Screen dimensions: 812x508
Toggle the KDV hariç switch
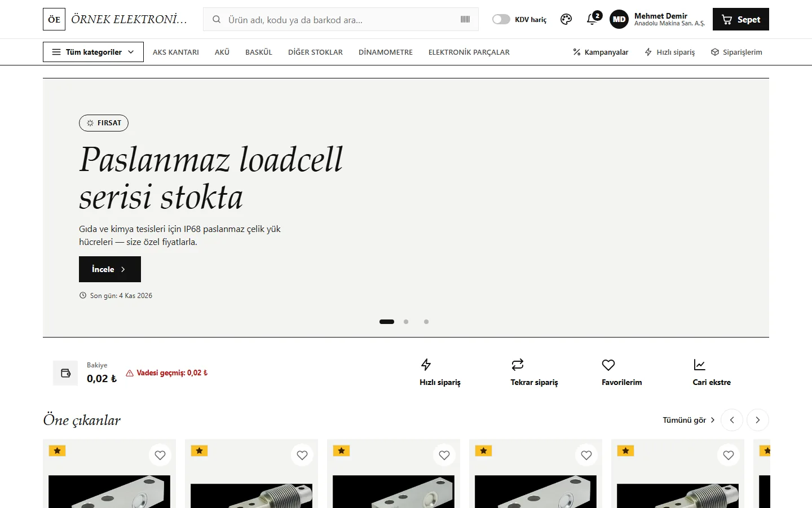coord(501,19)
